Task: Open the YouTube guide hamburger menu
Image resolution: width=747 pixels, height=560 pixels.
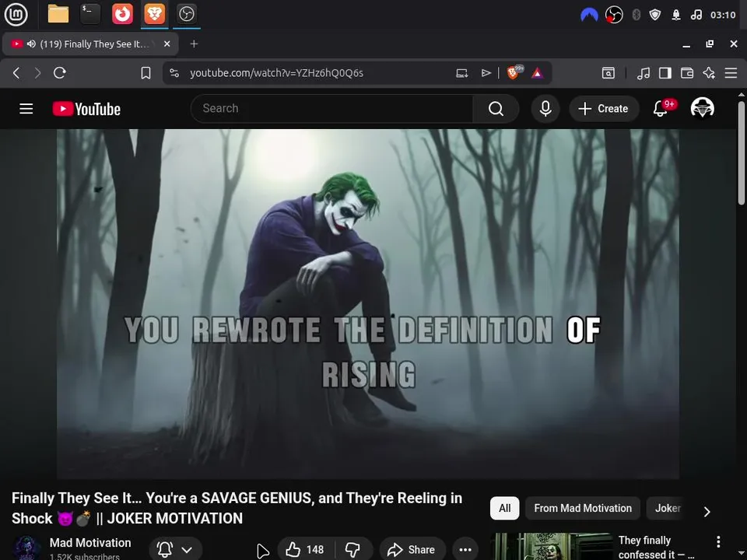Action: pos(26,109)
